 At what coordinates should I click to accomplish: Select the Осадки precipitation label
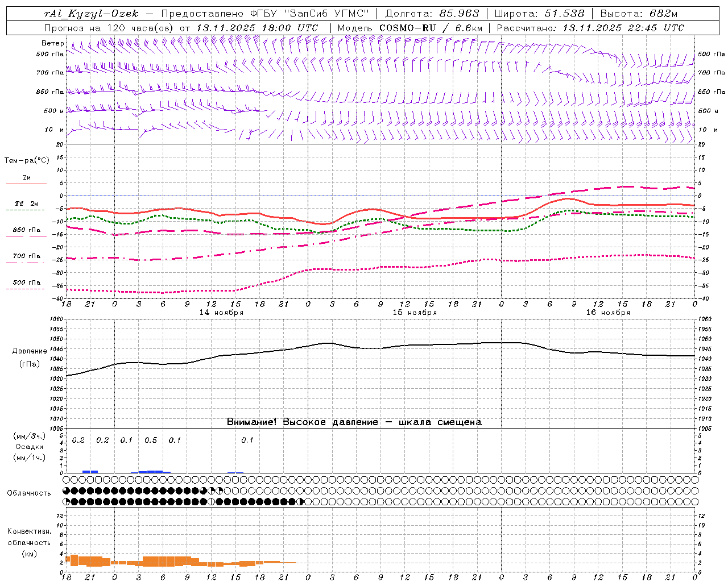click(x=30, y=447)
